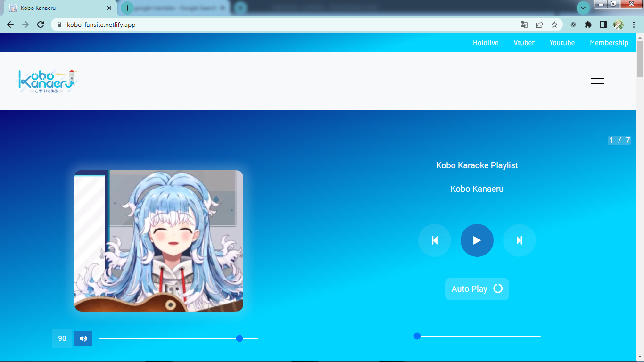
Task: Open the hamburger navigation menu
Action: point(597,79)
